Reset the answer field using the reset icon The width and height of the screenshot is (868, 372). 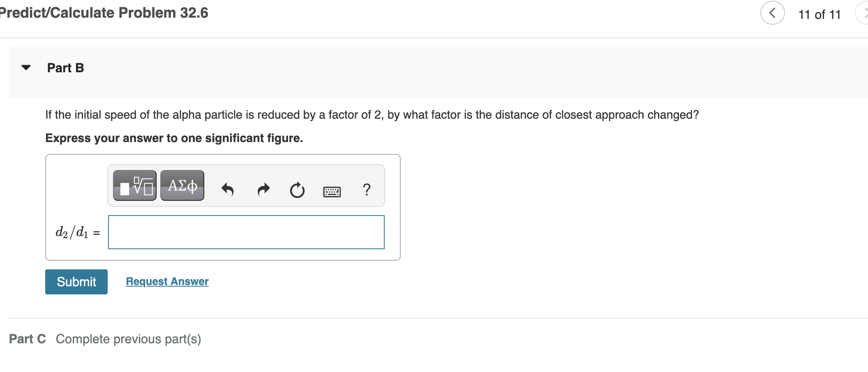(297, 190)
